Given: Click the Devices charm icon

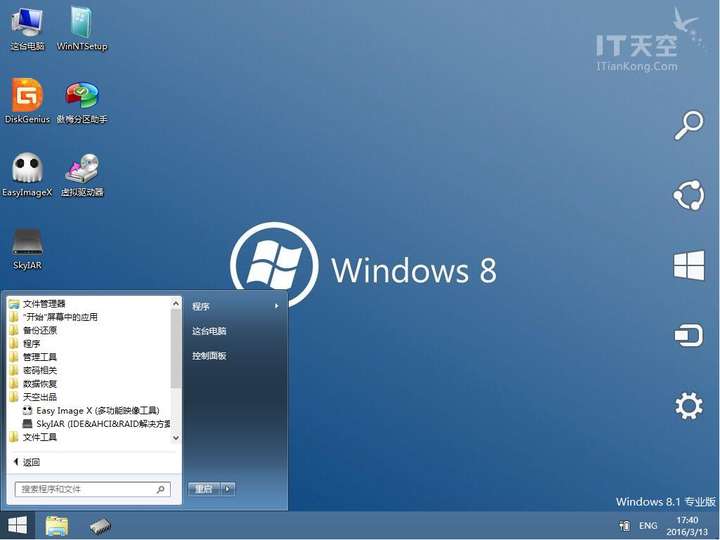Looking at the screenshot, I should (x=688, y=335).
